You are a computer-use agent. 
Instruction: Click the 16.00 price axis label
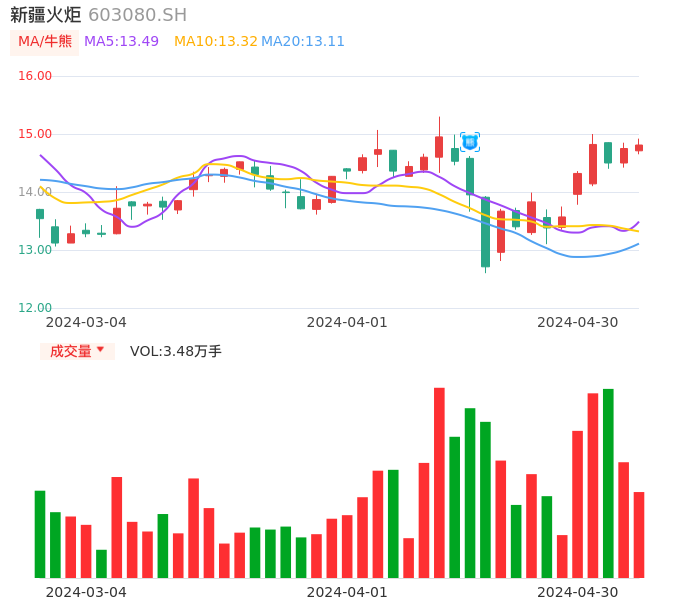35,76
